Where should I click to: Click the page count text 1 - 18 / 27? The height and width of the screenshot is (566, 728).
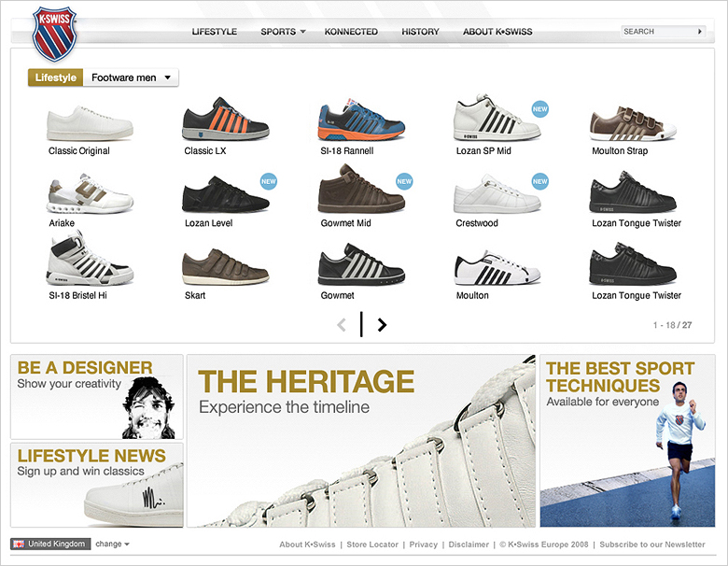click(672, 325)
